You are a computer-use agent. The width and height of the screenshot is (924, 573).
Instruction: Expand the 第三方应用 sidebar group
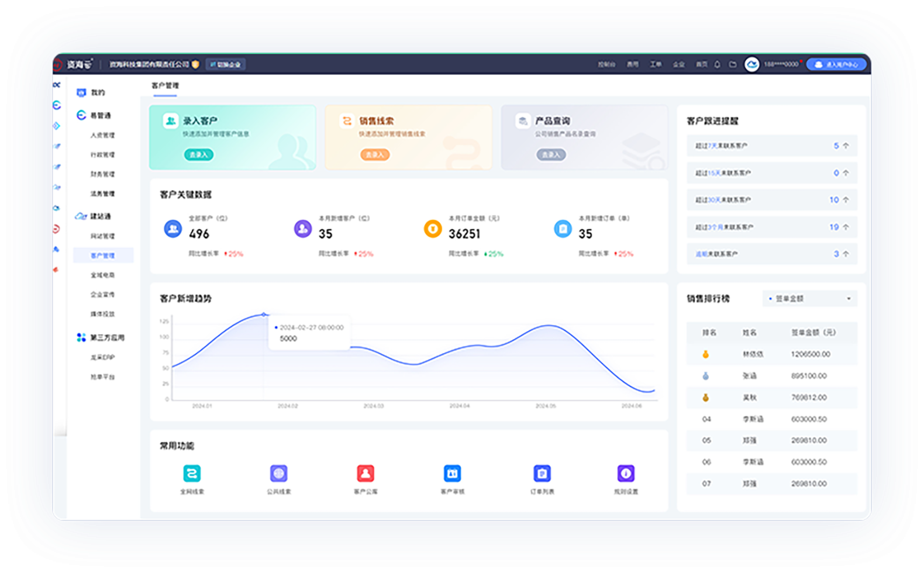[x=107, y=338]
